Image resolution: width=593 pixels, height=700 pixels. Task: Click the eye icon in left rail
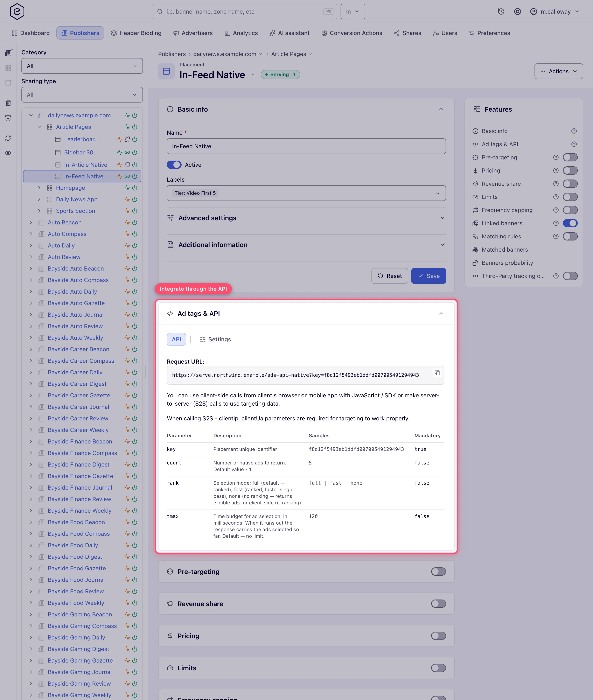(x=8, y=153)
